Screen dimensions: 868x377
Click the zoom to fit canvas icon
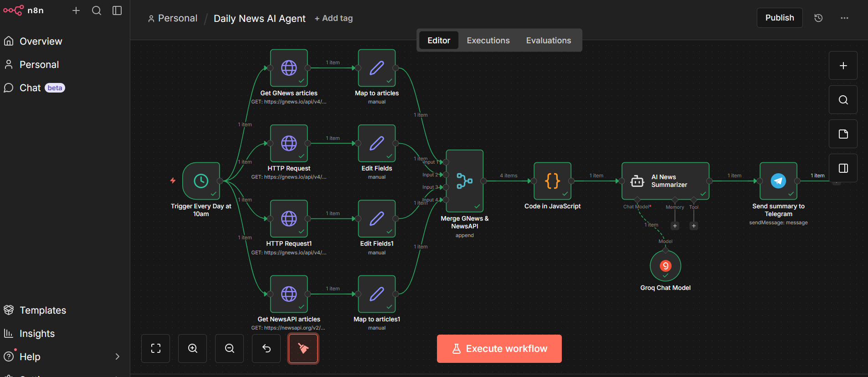156,348
